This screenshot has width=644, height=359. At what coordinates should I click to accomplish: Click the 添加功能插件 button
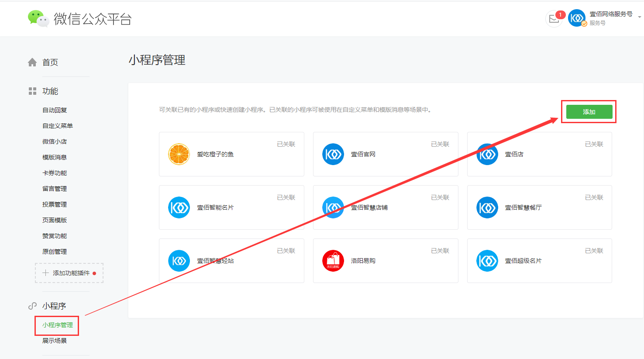click(69, 273)
